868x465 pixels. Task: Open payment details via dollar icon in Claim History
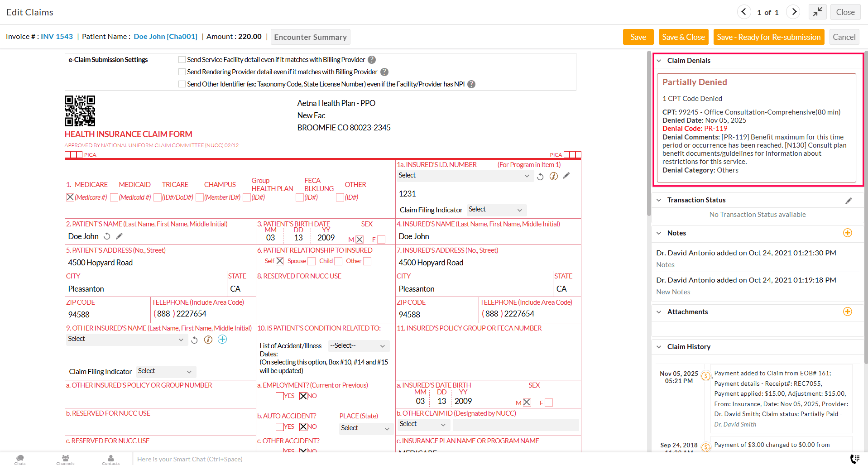point(706,376)
